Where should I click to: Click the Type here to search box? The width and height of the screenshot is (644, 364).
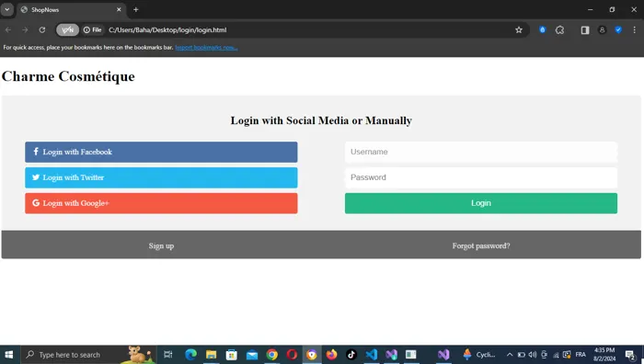pos(88,355)
